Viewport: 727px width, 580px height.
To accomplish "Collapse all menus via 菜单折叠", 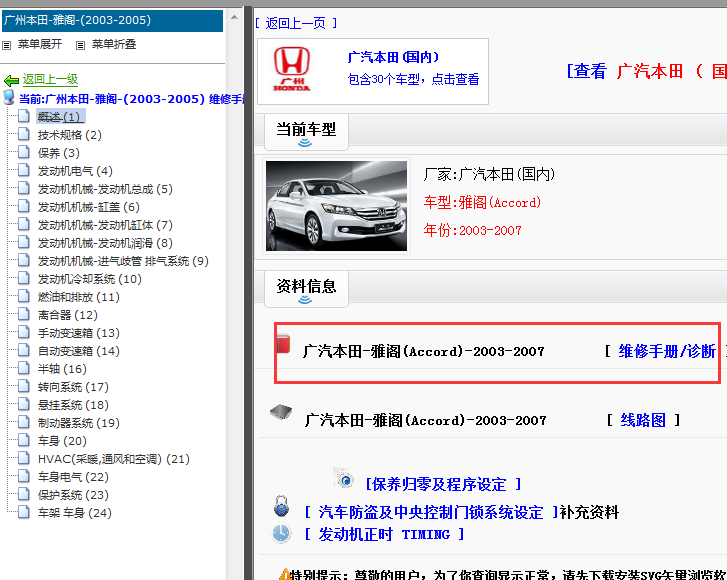I will (114, 45).
